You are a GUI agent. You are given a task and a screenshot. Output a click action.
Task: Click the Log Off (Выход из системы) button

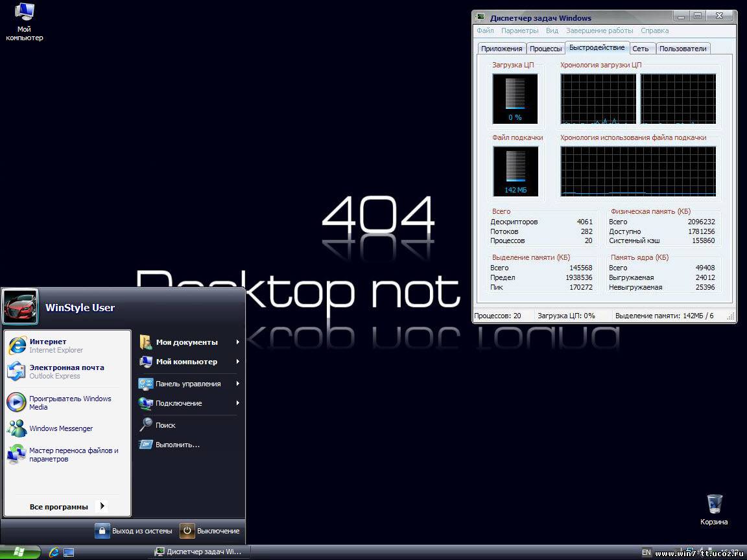coord(134,530)
